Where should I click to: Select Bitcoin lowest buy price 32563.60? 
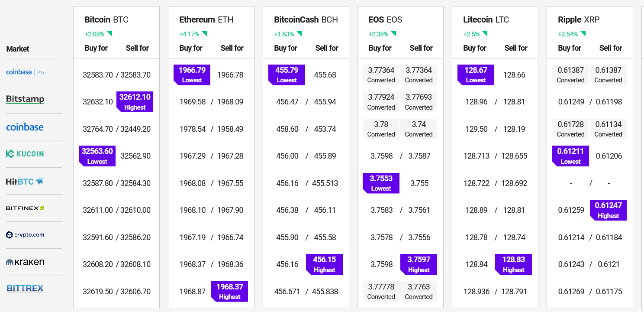97,156
